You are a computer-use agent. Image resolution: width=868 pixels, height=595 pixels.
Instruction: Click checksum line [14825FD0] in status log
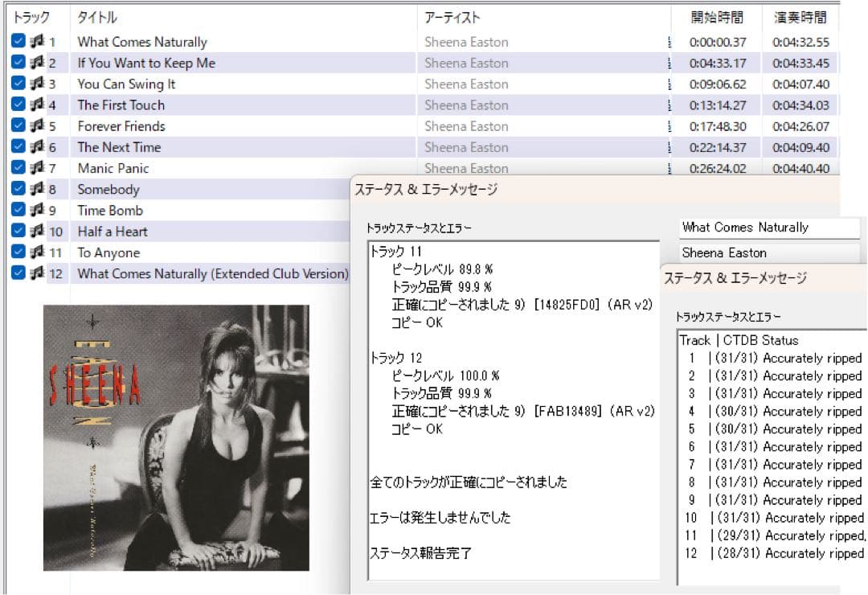(522, 305)
